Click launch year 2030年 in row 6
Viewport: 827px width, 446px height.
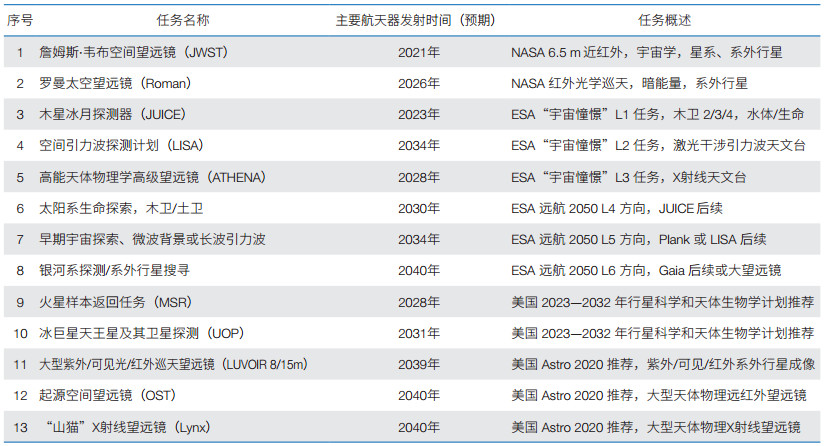[x=419, y=208]
